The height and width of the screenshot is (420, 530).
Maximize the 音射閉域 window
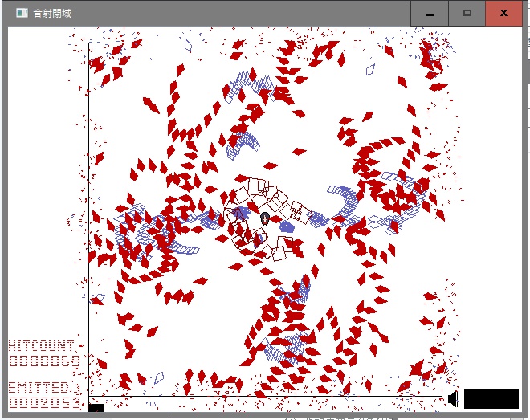[467, 14]
